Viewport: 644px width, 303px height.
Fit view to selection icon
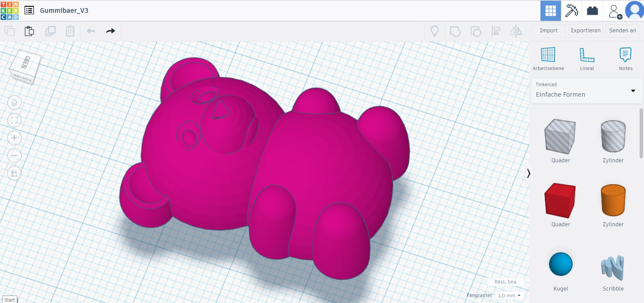[x=14, y=120]
